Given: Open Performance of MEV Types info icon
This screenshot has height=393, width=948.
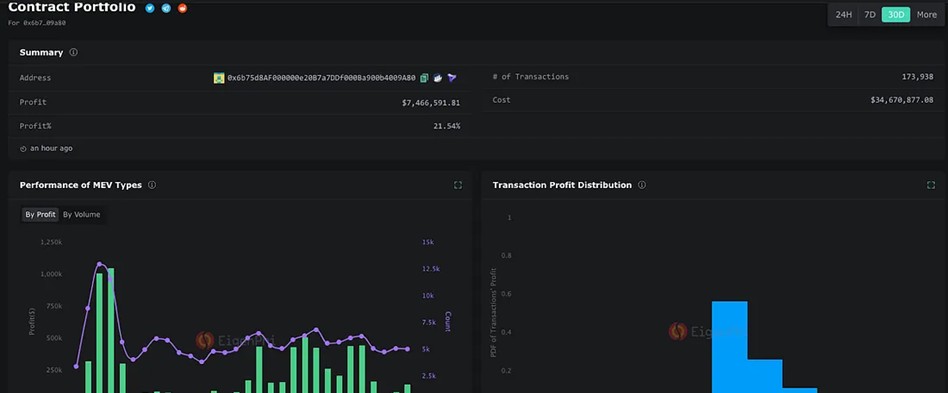Looking at the screenshot, I should (x=152, y=185).
